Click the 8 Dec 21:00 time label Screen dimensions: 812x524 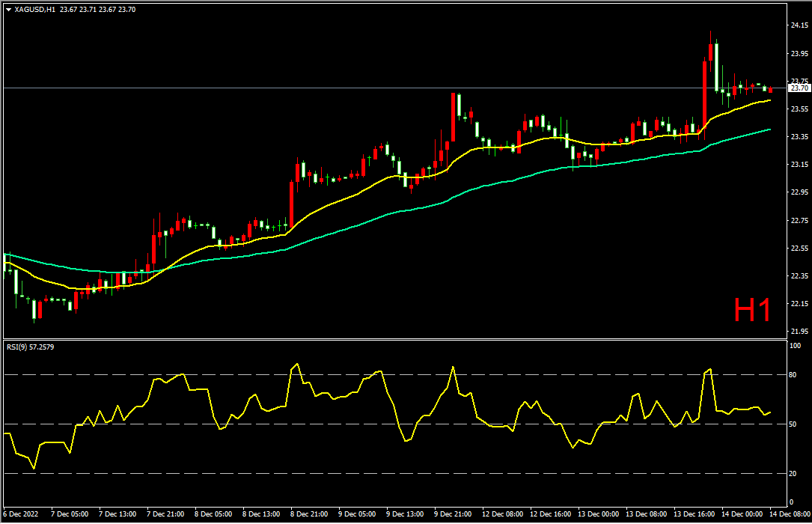pos(309,514)
